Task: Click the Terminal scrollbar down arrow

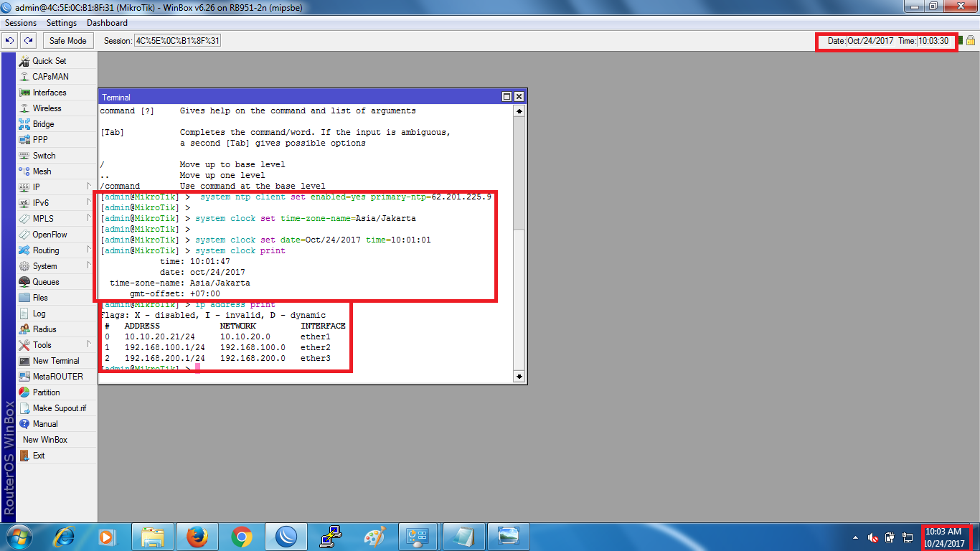Action: coord(519,376)
